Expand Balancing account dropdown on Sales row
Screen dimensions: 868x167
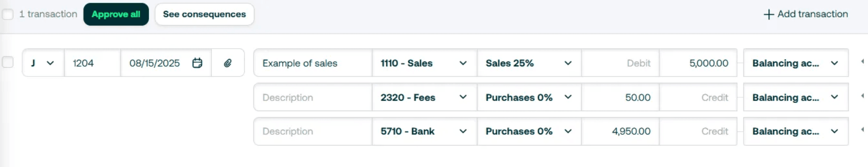point(795,63)
